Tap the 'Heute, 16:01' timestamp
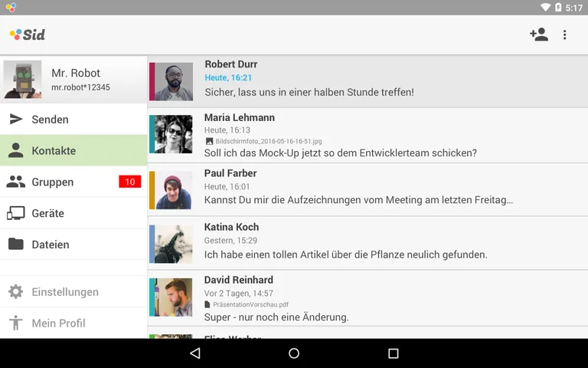Image resolution: width=588 pixels, height=368 pixels. click(x=227, y=186)
